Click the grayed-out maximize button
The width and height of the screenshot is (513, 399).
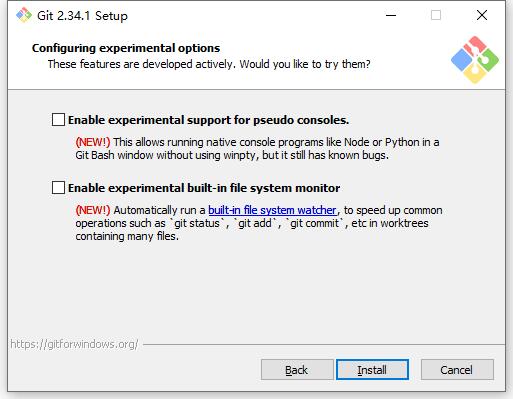click(436, 15)
